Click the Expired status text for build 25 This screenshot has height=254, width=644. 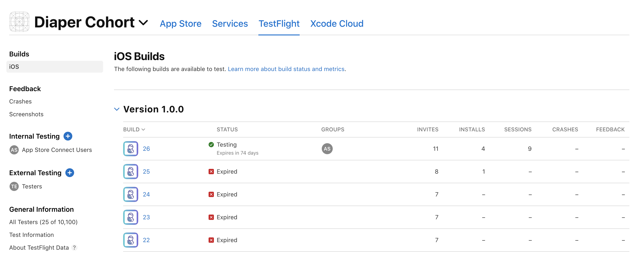227,172
